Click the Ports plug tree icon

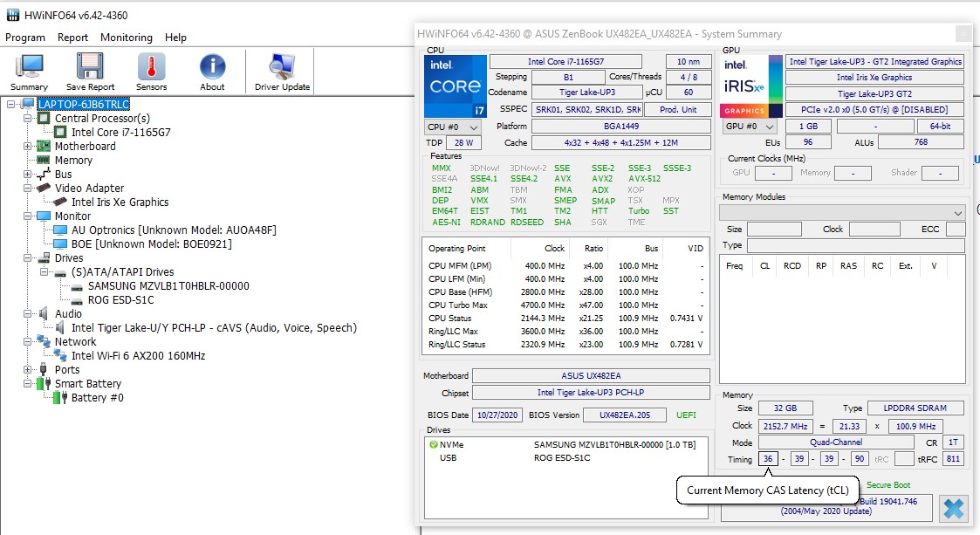[43, 369]
